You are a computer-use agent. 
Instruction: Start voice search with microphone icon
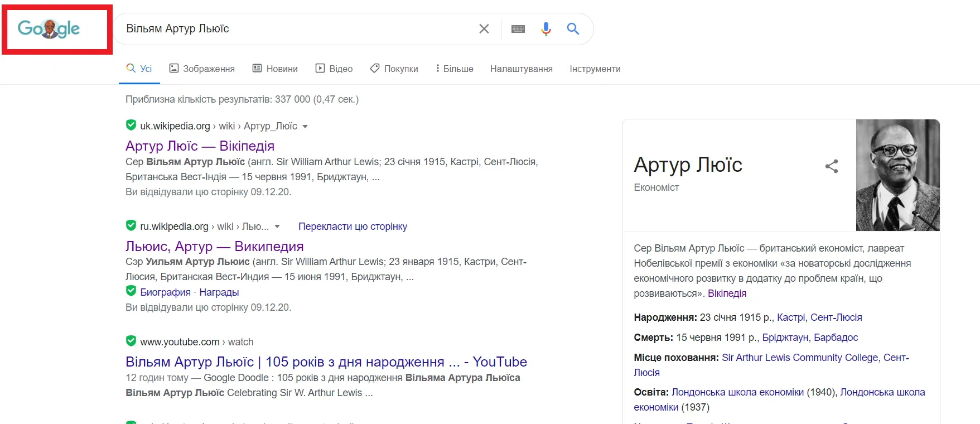coord(546,28)
